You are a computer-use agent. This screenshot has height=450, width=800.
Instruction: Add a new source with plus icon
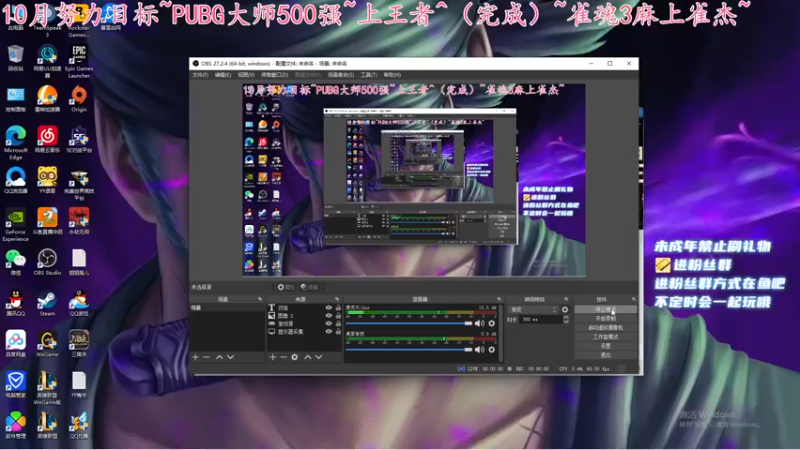272,357
